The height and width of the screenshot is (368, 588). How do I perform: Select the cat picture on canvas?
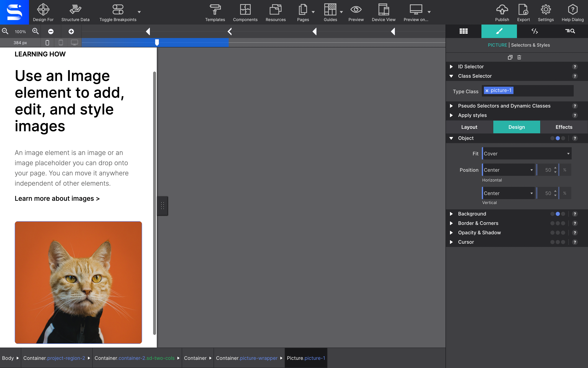click(78, 282)
